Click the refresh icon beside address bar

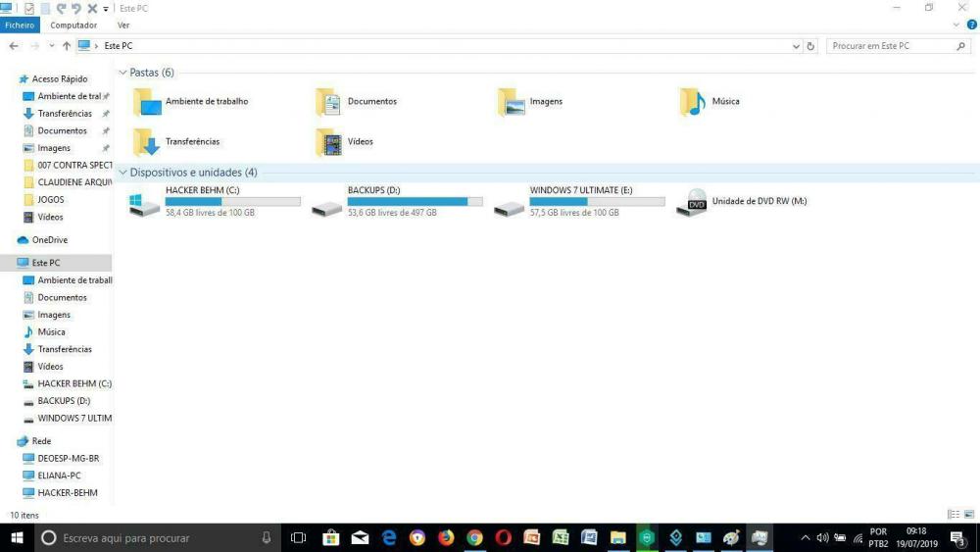tap(811, 46)
